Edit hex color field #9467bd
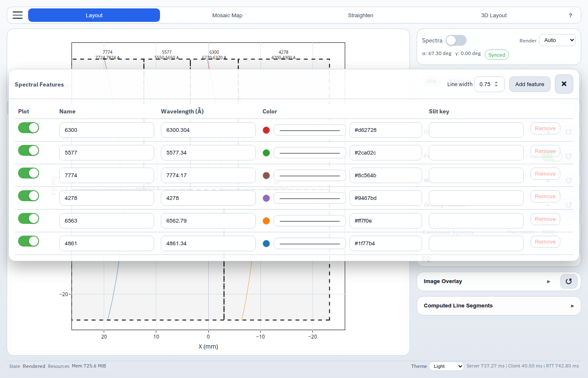Image resolution: width=588 pixels, height=378 pixels. 386,198
